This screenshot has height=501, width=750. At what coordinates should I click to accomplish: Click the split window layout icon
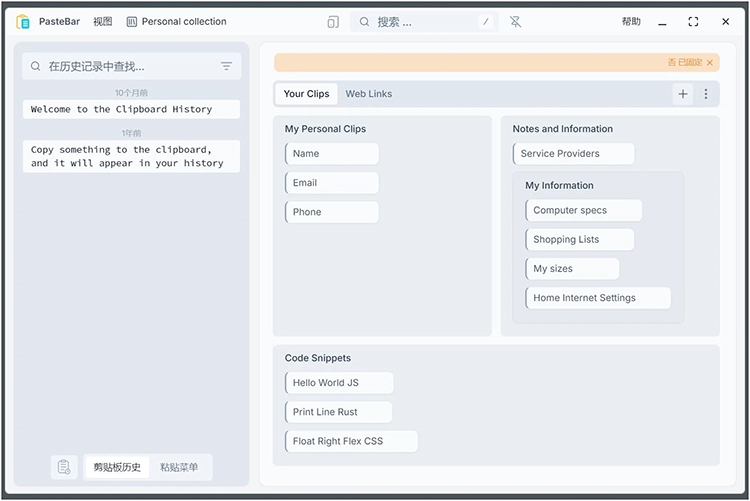(x=333, y=22)
